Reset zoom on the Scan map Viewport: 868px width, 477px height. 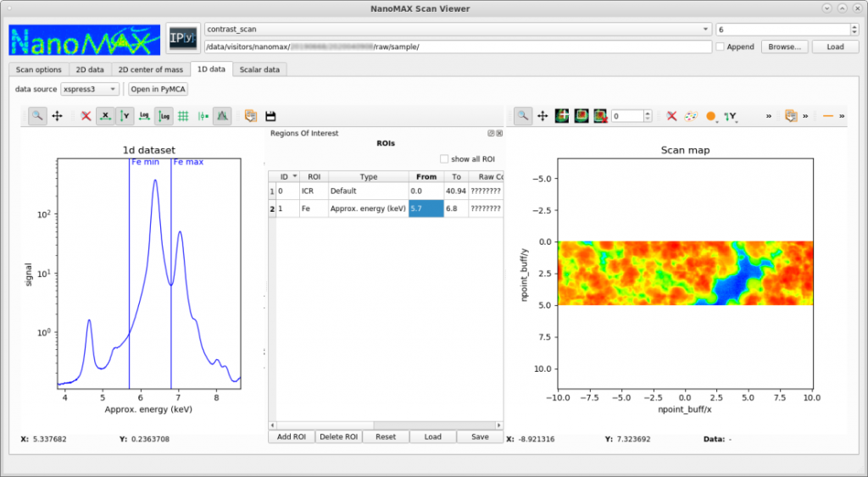pyautogui.click(x=671, y=116)
